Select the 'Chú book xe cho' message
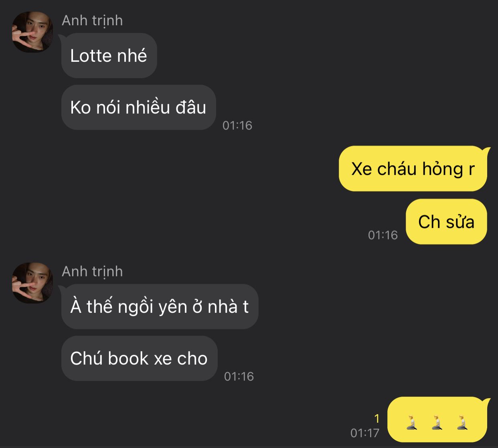 [139, 359]
